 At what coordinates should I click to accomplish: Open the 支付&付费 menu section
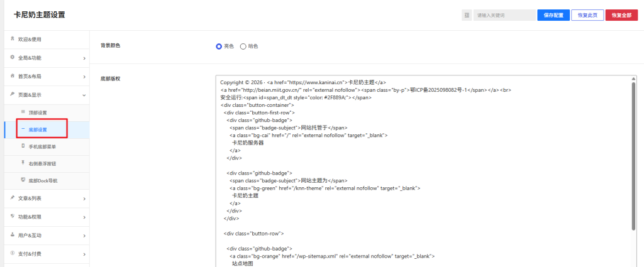point(47,254)
